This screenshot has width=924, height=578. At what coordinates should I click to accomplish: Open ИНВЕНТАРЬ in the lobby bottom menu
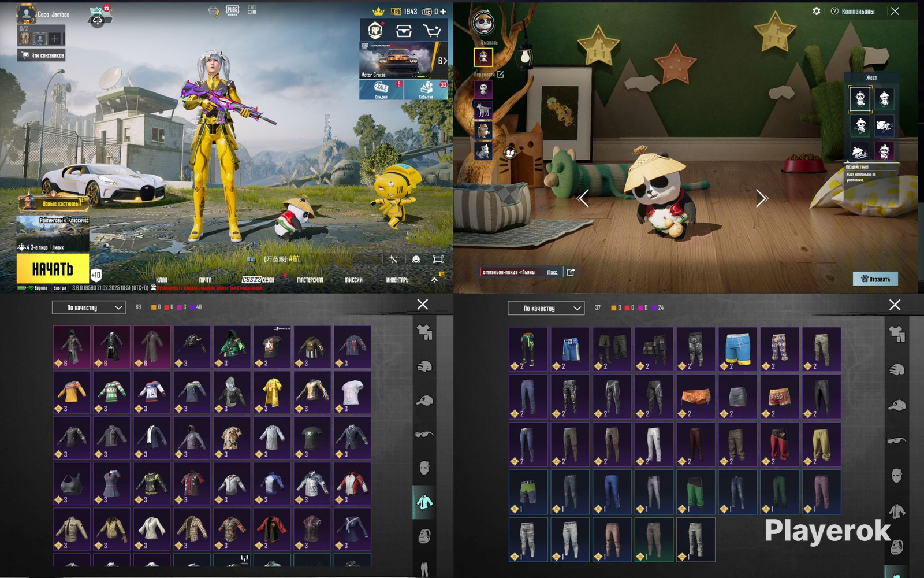[x=397, y=280]
